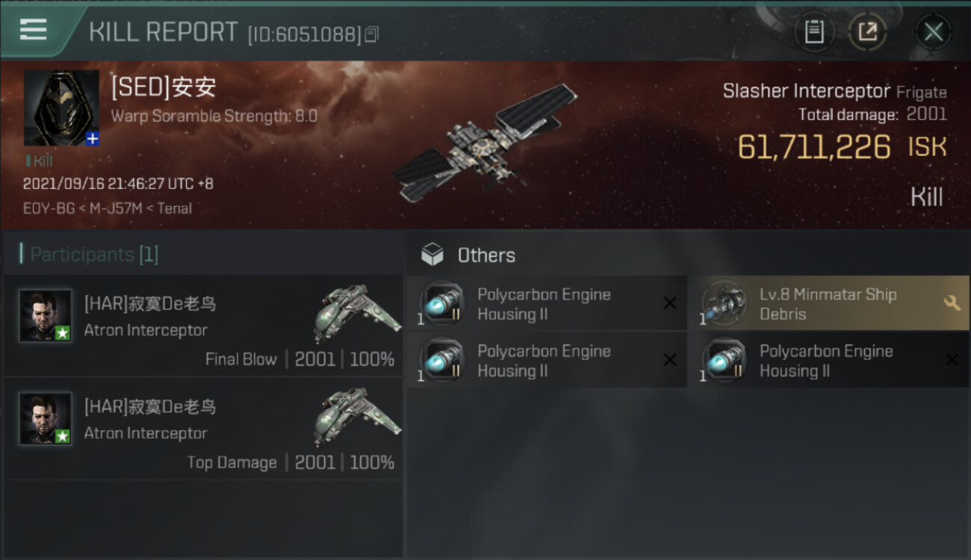Click the EOY-BG system location link
This screenshot has height=560, width=971.
[49, 208]
